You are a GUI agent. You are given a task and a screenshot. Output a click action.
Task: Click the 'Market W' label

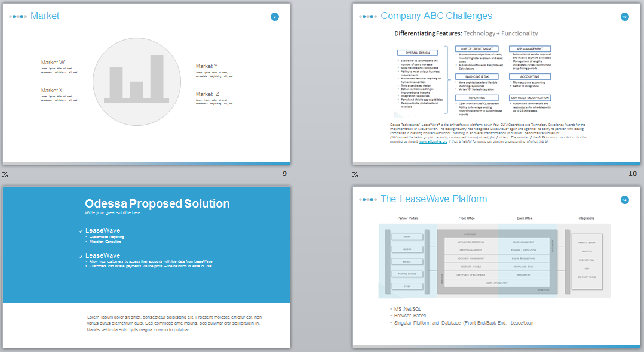click(53, 63)
